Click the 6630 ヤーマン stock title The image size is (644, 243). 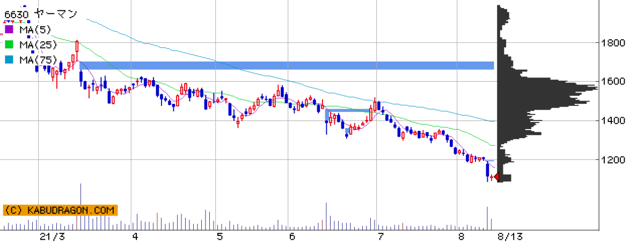click(40, 13)
